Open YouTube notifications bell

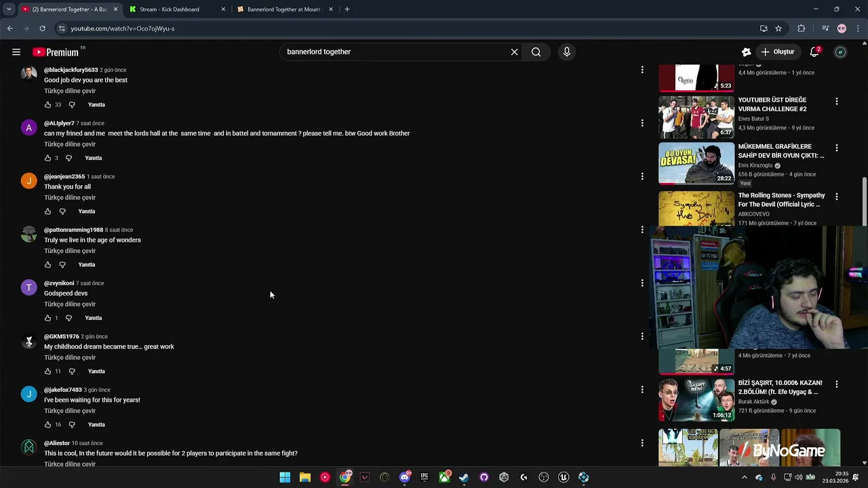814,52
